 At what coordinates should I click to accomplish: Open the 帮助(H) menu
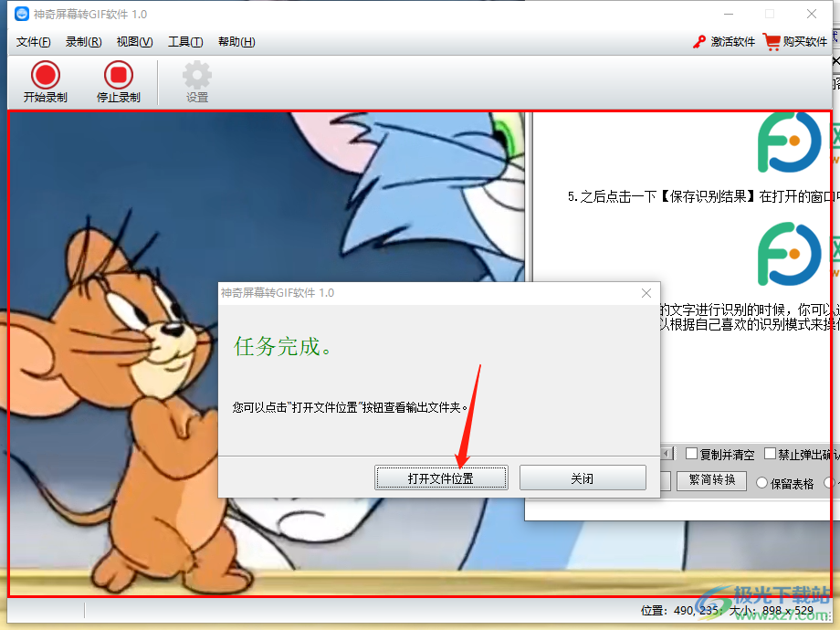click(x=236, y=42)
